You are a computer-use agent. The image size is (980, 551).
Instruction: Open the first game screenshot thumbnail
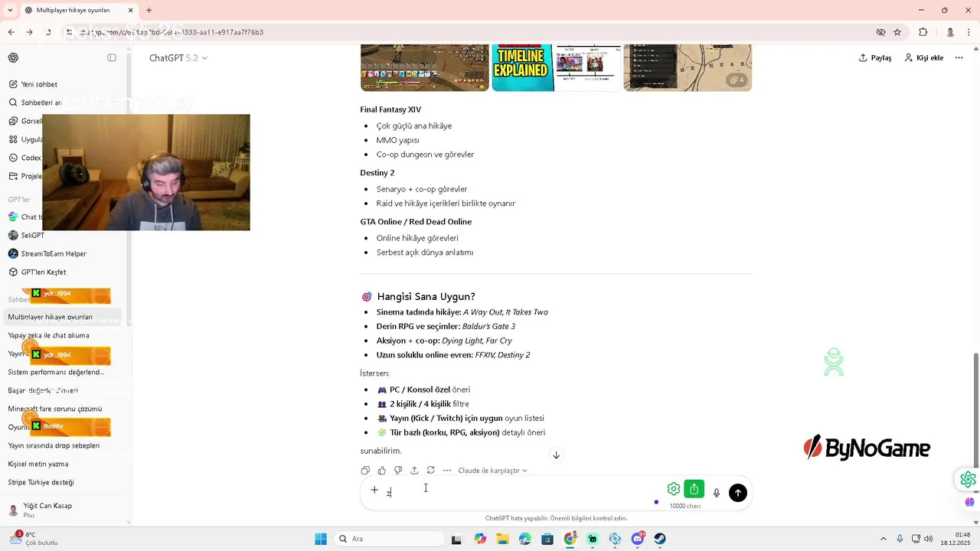425,67
